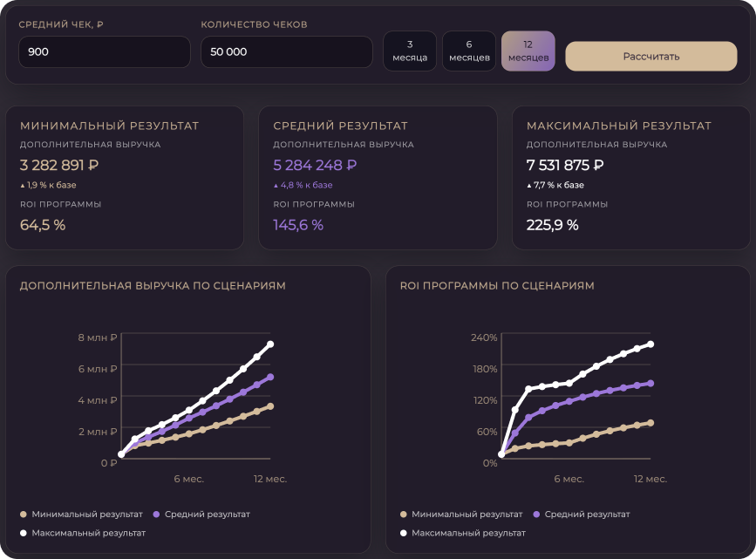Click the 'Количество чеков' input field
The width and height of the screenshot is (756, 559).
pos(286,52)
